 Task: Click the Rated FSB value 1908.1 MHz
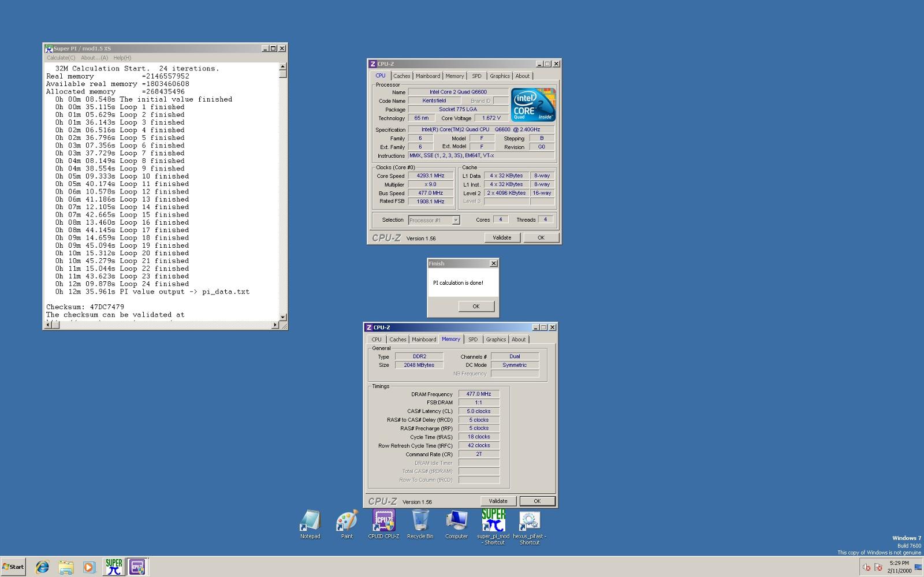pyautogui.click(x=431, y=202)
